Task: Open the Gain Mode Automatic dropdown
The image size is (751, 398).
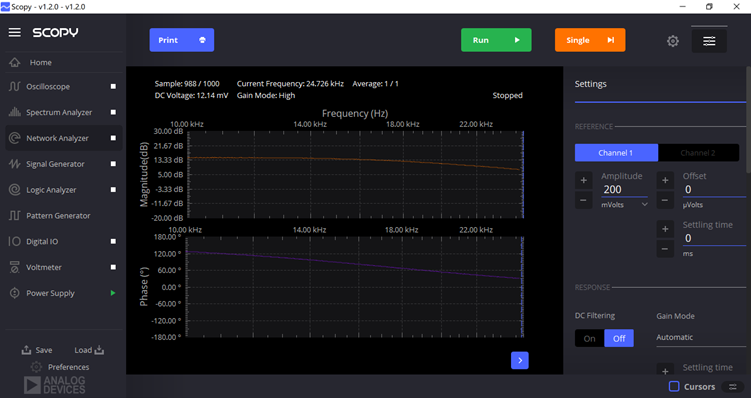Action: point(701,337)
